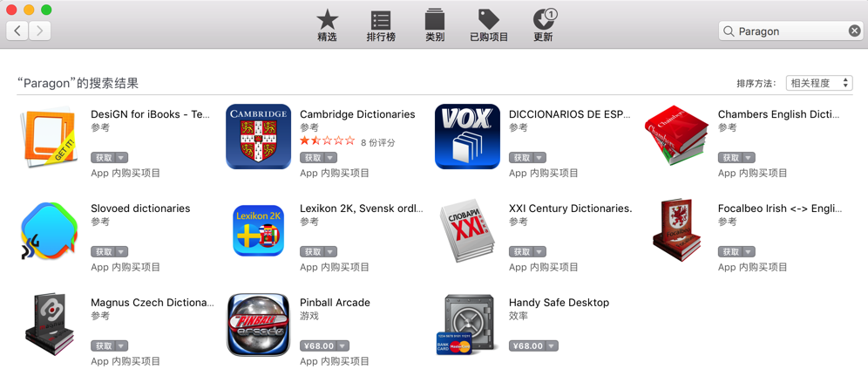Open the Cambridge Dictionaries app icon
This screenshot has width=868, height=383.
click(x=259, y=136)
